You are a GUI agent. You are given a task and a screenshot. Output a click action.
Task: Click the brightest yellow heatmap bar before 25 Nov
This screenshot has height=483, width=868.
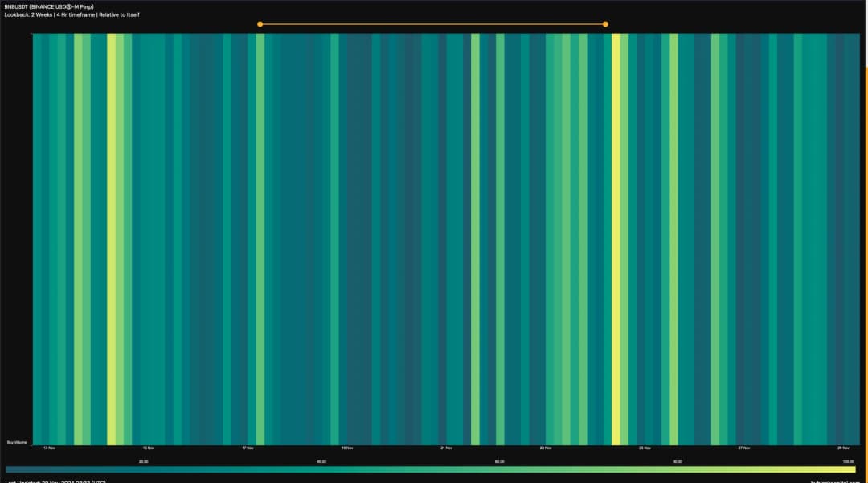[616, 241]
